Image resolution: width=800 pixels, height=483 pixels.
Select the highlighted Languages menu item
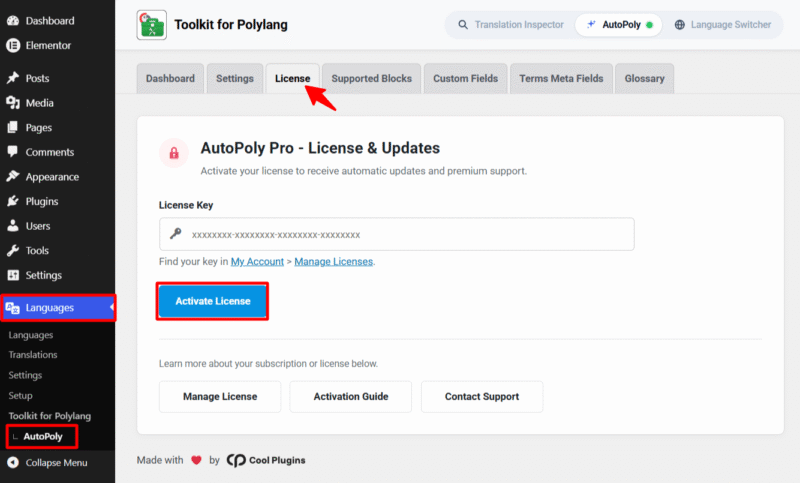(58, 308)
